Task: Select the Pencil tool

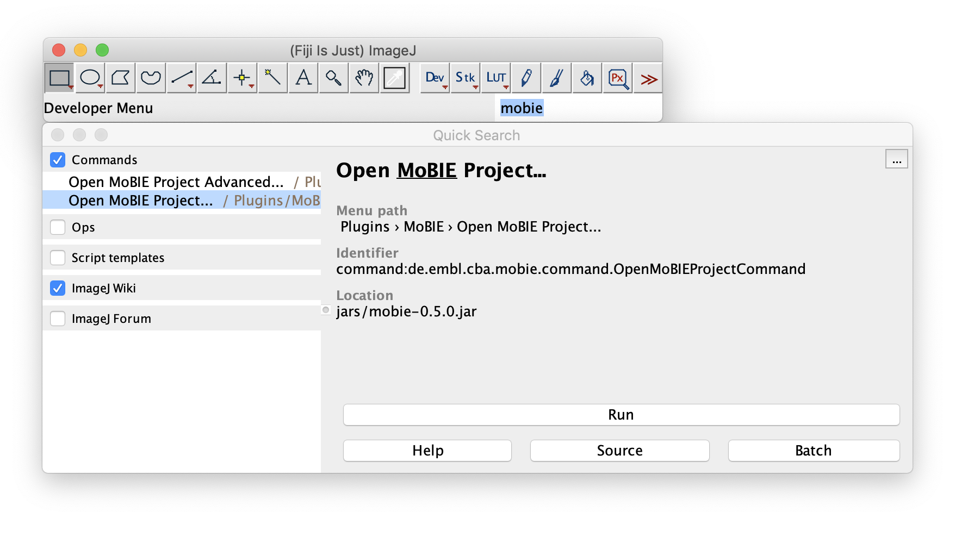Action: coord(526,78)
